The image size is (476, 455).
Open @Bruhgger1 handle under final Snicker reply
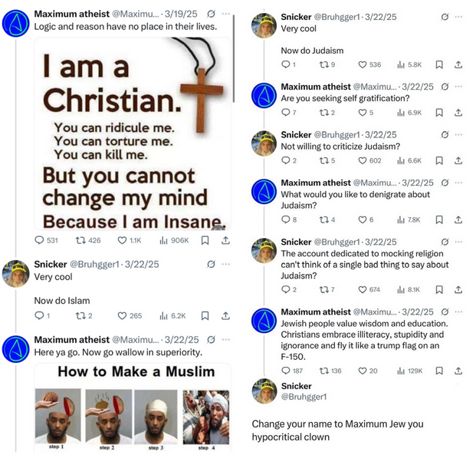[x=304, y=397]
